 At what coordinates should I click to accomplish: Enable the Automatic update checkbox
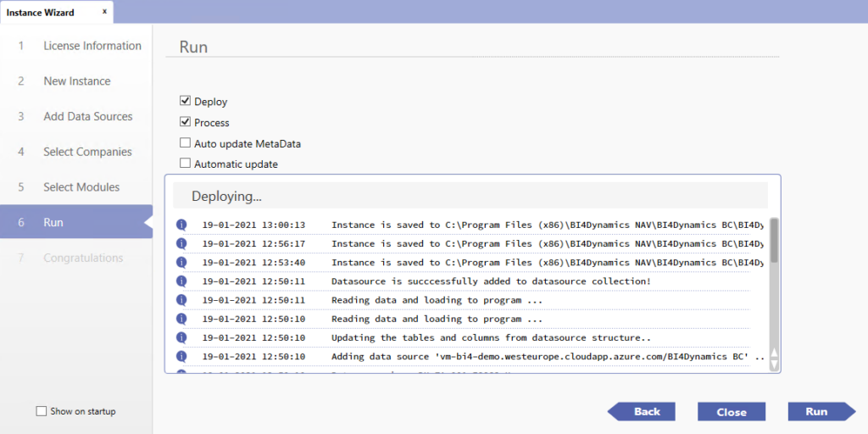click(x=186, y=164)
